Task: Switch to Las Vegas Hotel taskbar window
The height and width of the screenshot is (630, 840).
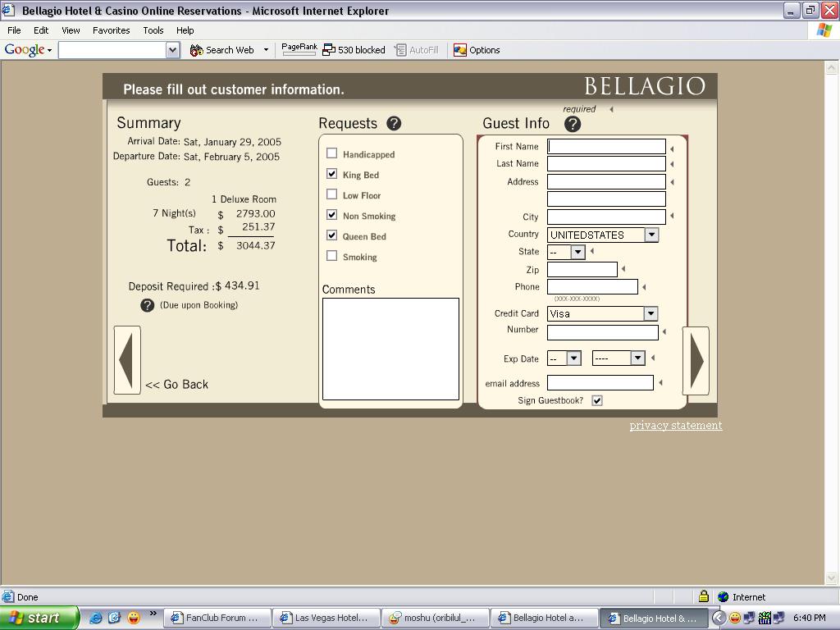Action: point(326,618)
